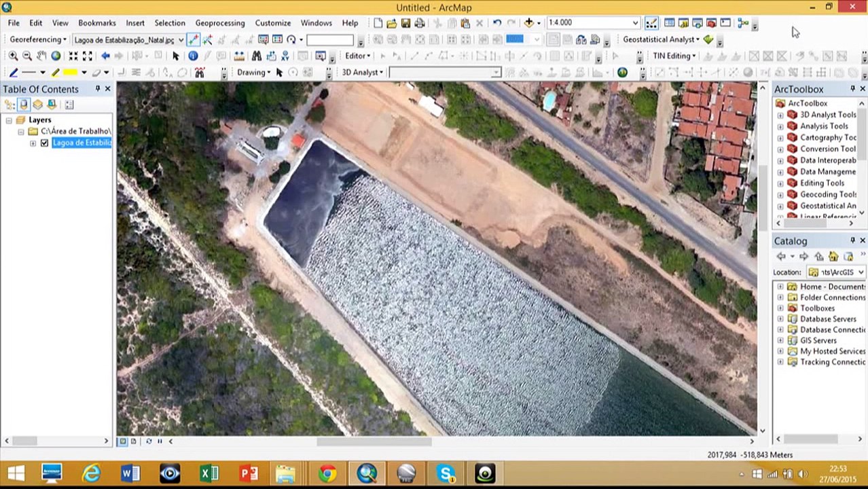Image resolution: width=868 pixels, height=489 pixels.
Task: Open the TIN Editing dropdown
Action: [674, 56]
